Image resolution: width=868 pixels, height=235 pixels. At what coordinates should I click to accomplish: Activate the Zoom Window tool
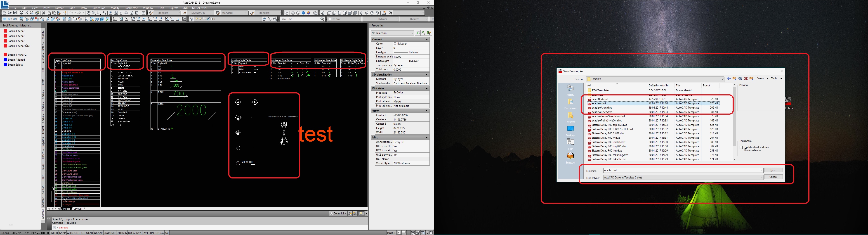click(x=99, y=14)
